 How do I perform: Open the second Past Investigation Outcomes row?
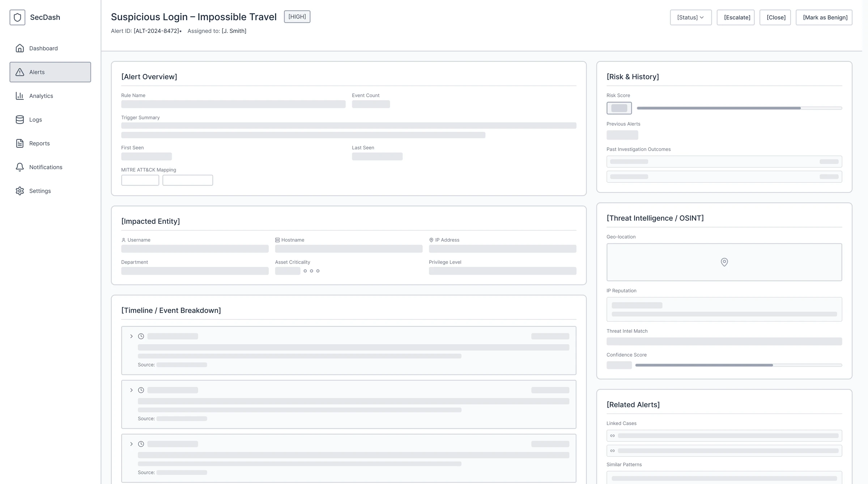point(724,177)
